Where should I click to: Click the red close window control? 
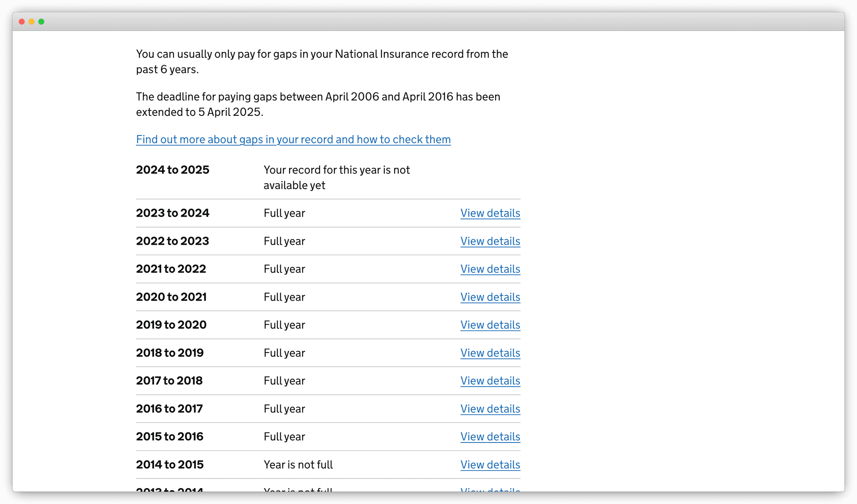[x=21, y=21]
